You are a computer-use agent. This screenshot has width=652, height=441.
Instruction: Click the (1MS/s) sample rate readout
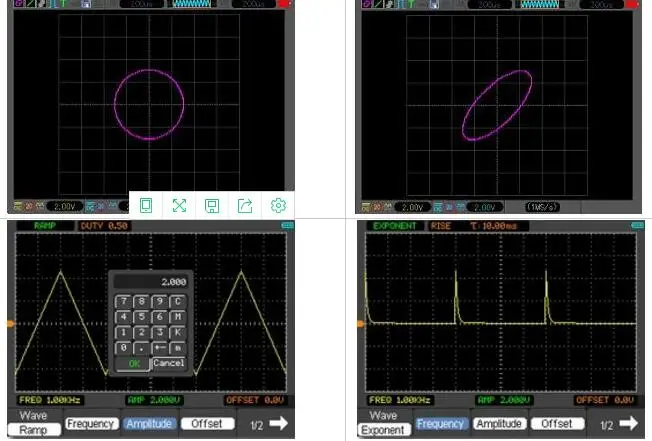[542, 207]
